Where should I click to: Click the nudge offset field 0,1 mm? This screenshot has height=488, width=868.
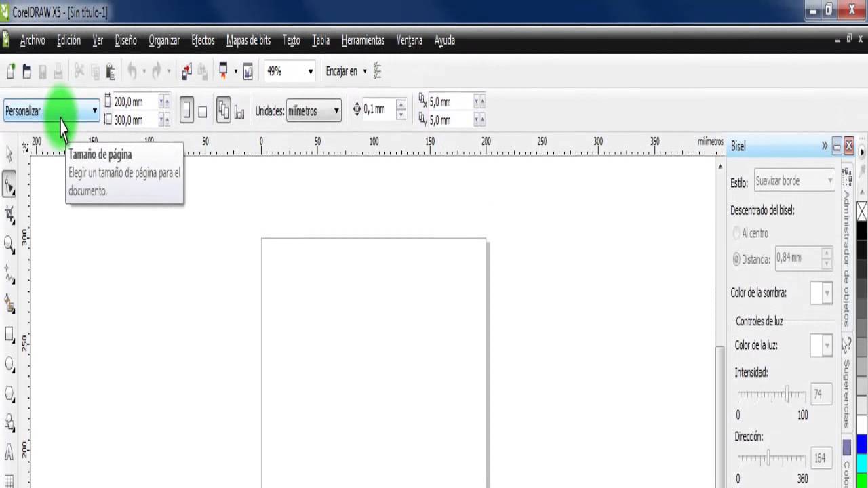[x=378, y=108]
